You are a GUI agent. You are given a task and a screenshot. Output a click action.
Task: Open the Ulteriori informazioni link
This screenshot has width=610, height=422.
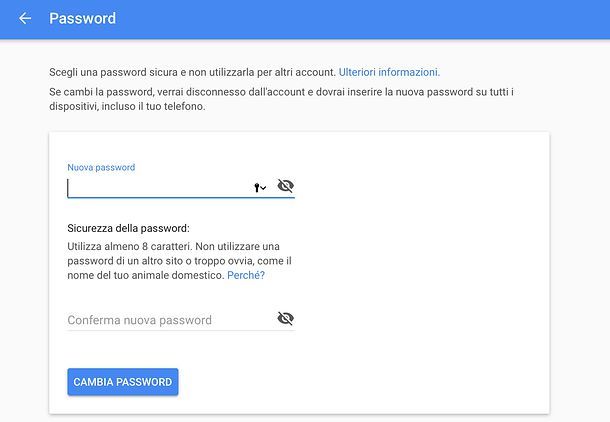[389, 72]
